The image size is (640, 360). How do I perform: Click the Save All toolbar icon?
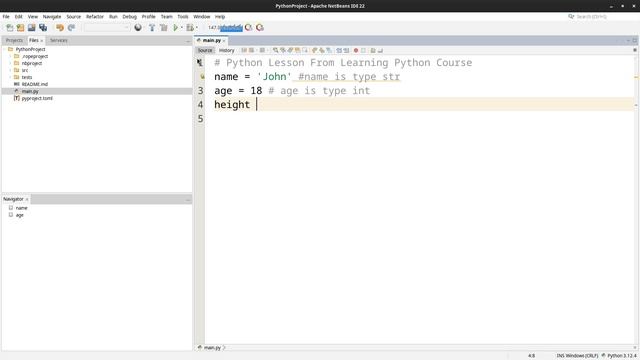(43, 28)
